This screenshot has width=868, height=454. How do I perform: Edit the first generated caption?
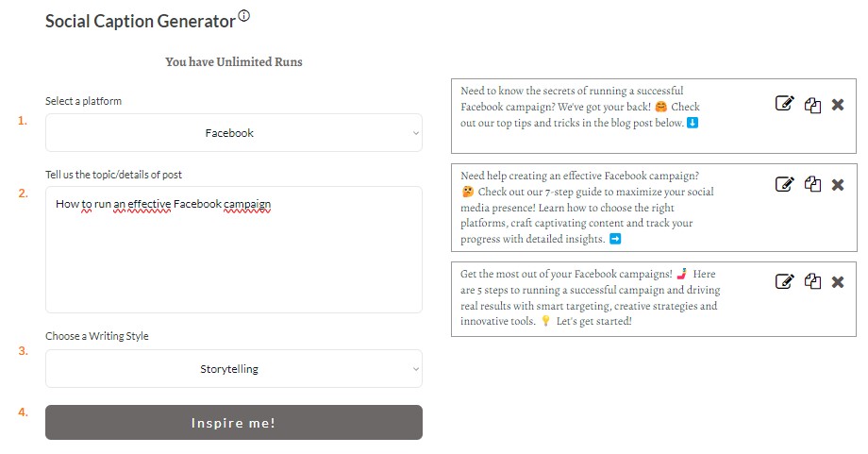pyautogui.click(x=784, y=104)
